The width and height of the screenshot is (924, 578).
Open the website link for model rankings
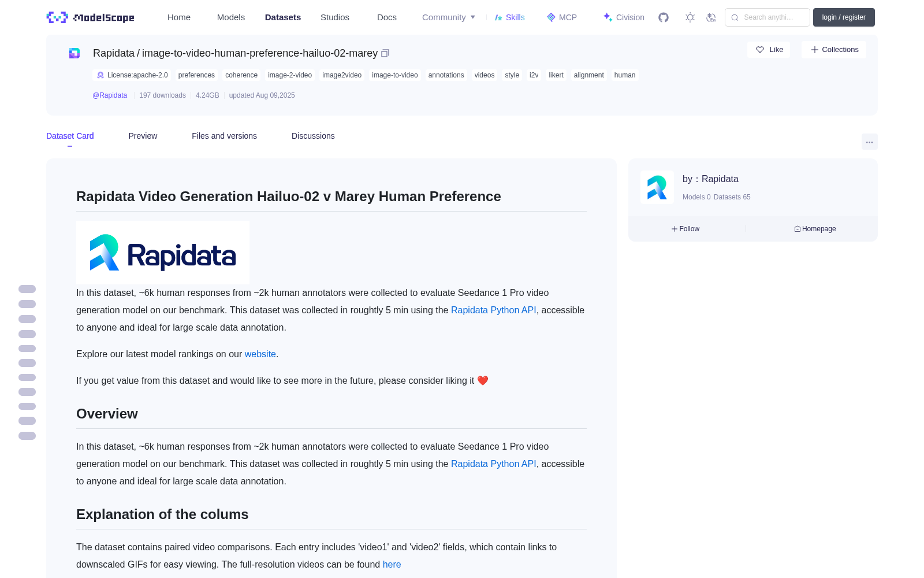point(260,354)
